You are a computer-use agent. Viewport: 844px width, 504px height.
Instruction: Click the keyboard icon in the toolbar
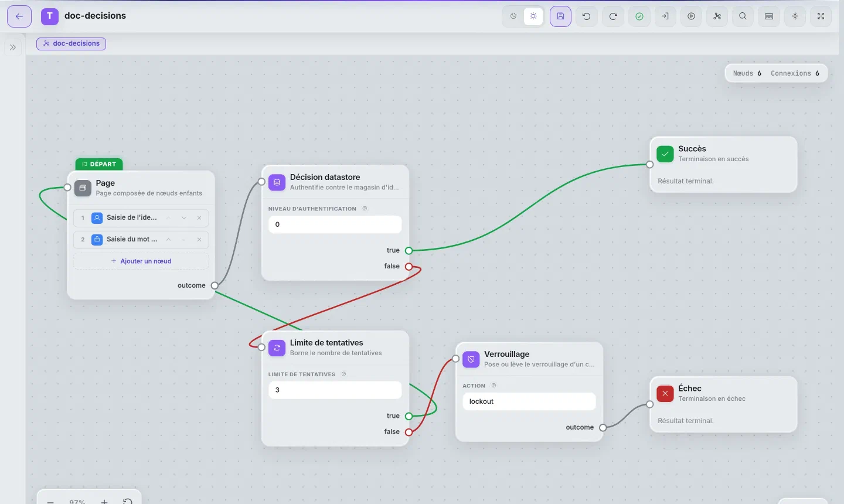click(x=769, y=16)
